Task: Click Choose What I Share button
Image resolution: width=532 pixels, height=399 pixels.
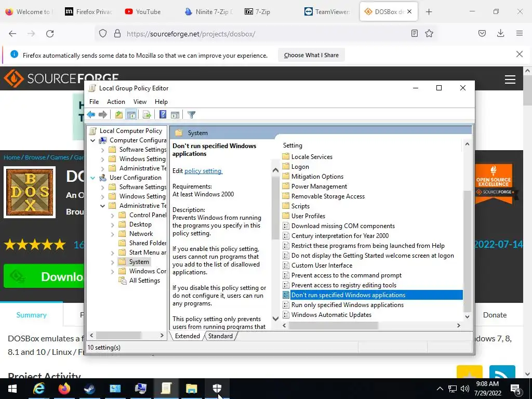Action: (x=311, y=55)
